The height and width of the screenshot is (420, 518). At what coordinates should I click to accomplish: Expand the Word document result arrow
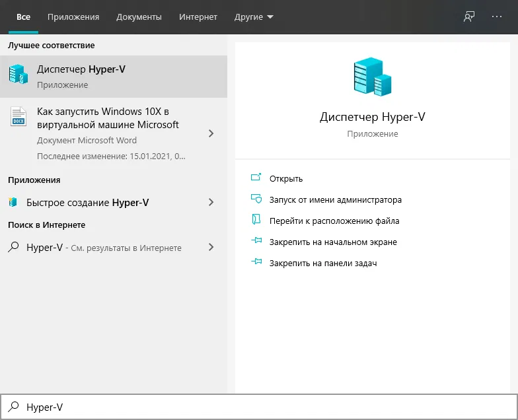pos(211,133)
